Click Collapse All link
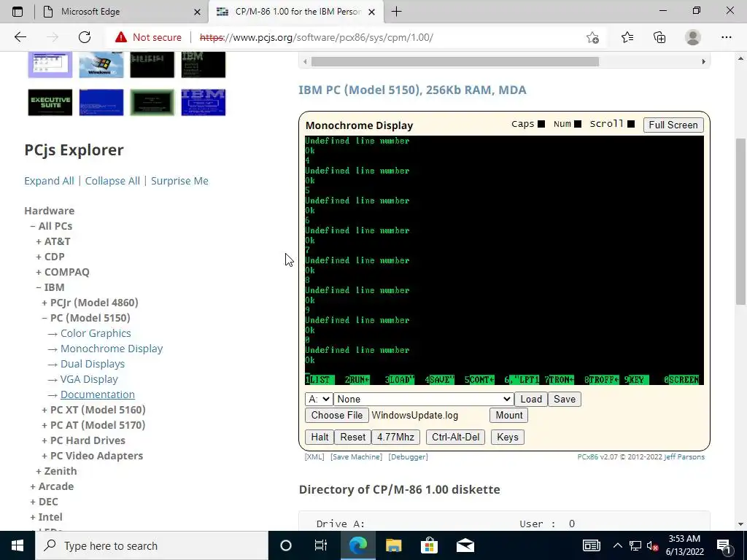The image size is (747, 560). [x=112, y=181]
